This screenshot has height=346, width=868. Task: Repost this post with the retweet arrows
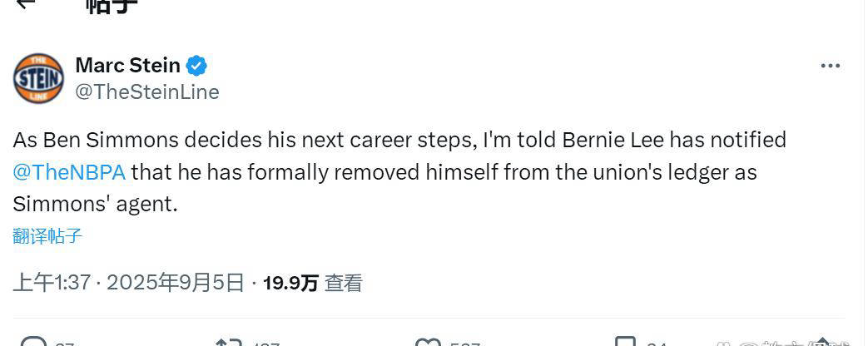click(228, 342)
